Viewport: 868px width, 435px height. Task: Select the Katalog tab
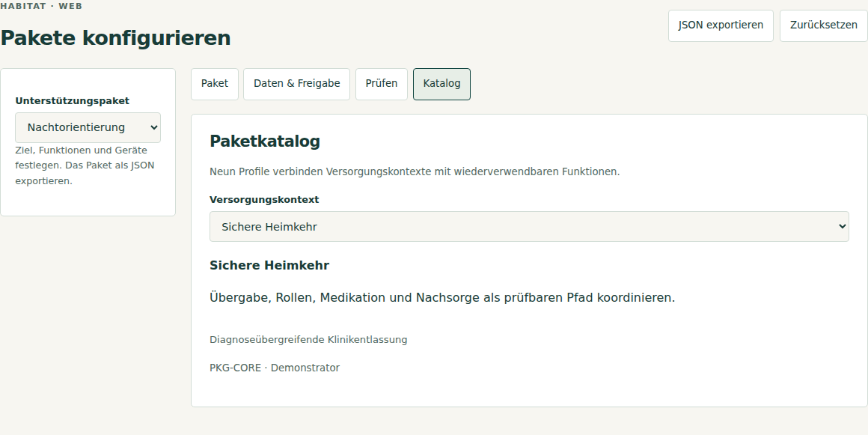pyautogui.click(x=441, y=84)
